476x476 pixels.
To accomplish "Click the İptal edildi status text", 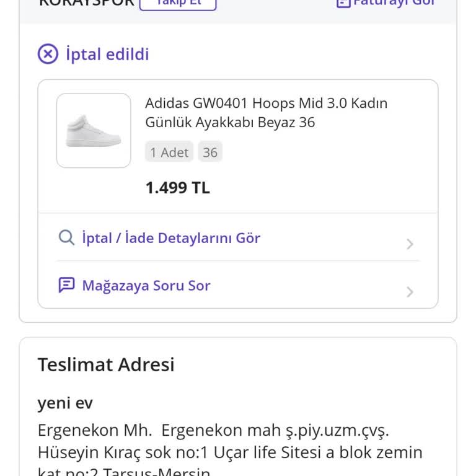I will point(107,55).
